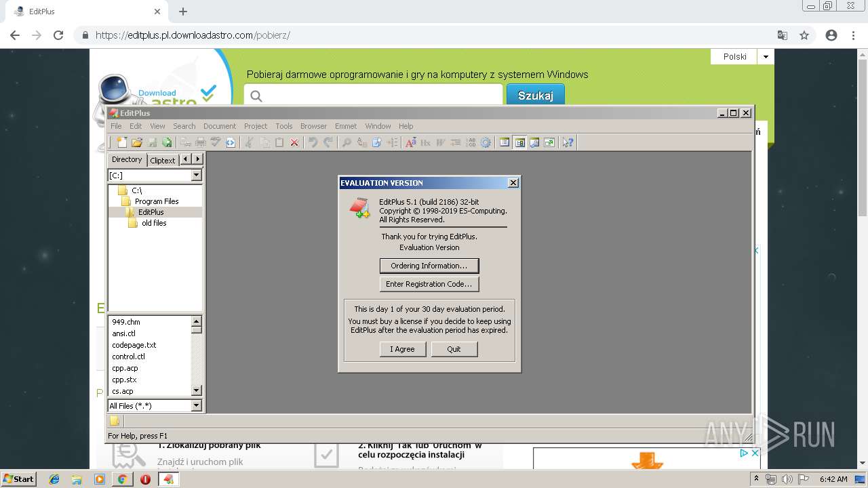Screen dimensions: 868x488
Task: Click the Windows Start button
Action: tap(19, 479)
